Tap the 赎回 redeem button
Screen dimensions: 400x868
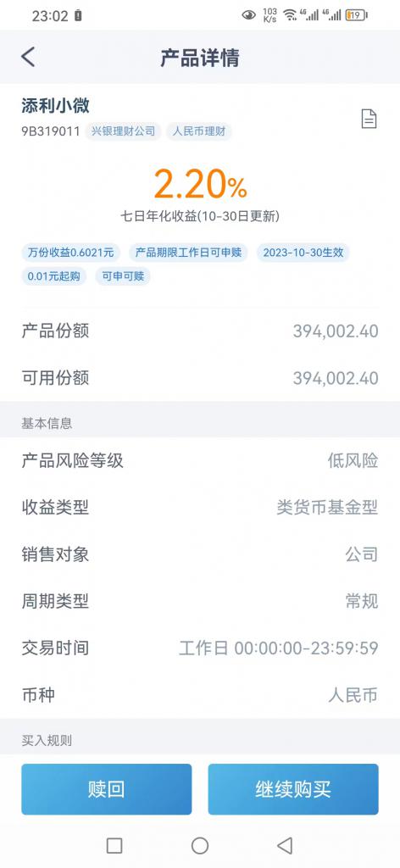(x=107, y=789)
